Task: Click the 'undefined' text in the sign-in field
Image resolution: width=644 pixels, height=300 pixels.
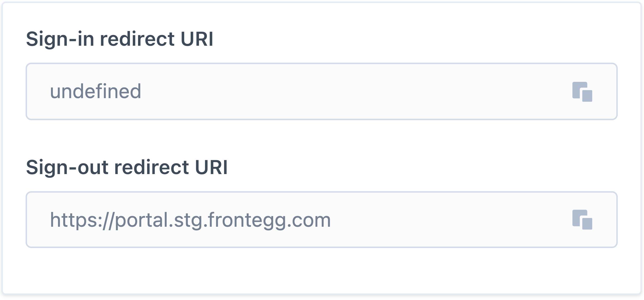Action: pos(95,91)
